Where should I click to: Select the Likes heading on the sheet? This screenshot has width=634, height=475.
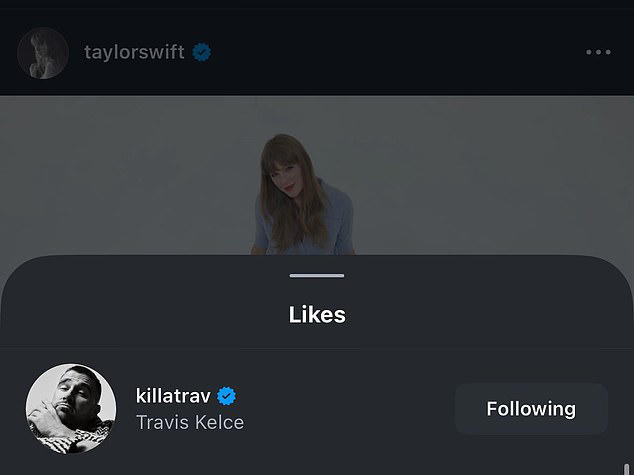click(317, 314)
